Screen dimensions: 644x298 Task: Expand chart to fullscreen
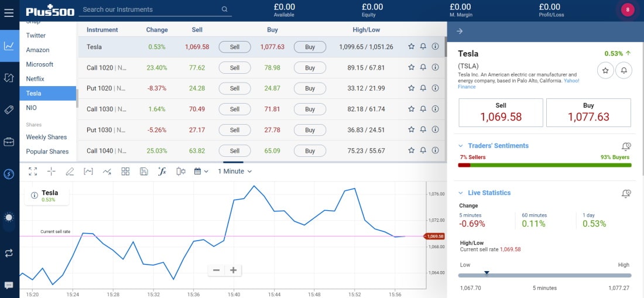click(x=33, y=171)
